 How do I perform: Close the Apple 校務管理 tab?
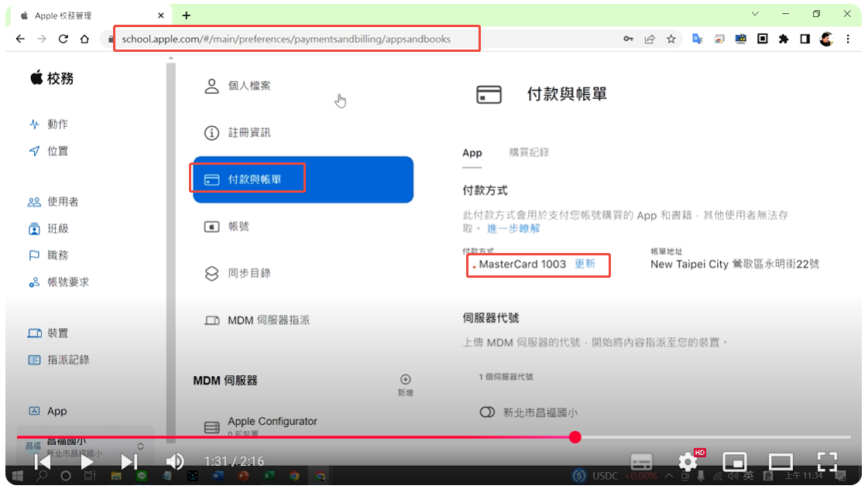pos(161,15)
